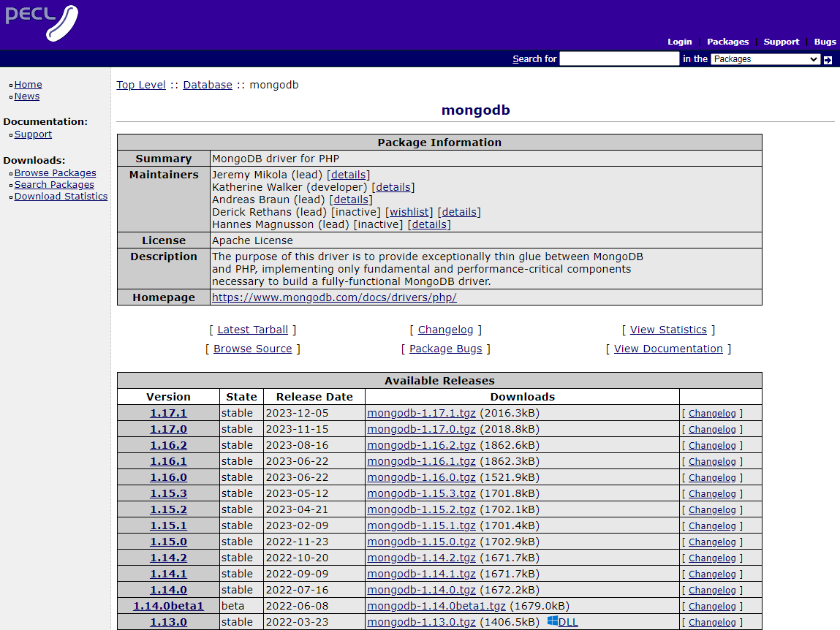
Task: Click the Windows DLL icon for 1.13.0
Action: [552, 621]
